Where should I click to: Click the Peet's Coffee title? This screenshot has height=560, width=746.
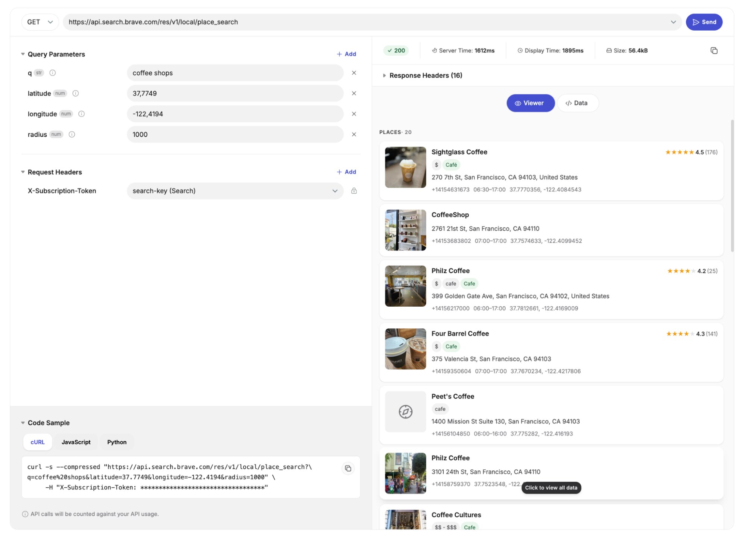click(x=453, y=396)
